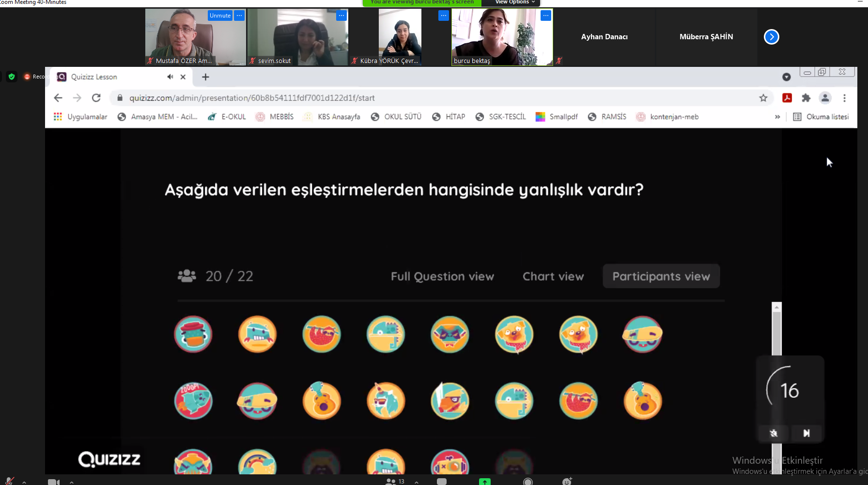The width and height of the screenshot is (868, 485).
Task: Switch to Chart view
Action: pos(553,276)
